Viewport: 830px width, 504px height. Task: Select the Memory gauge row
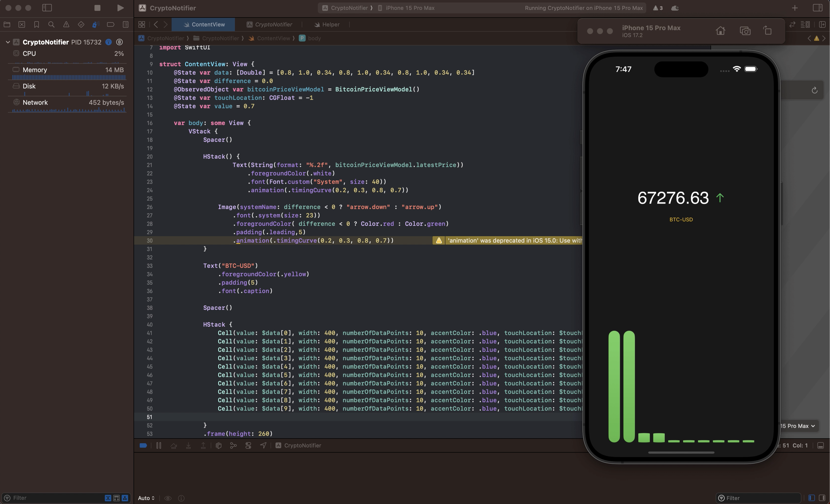pyautogui.click(x=67, y=70)
